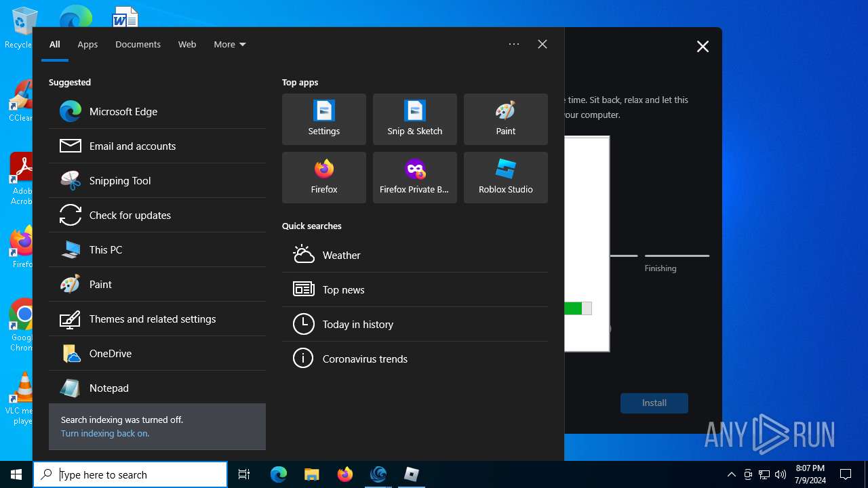Viewport: 868px width, 488px height.
Task: Select Check for updates suggestion
Action: 157,215
